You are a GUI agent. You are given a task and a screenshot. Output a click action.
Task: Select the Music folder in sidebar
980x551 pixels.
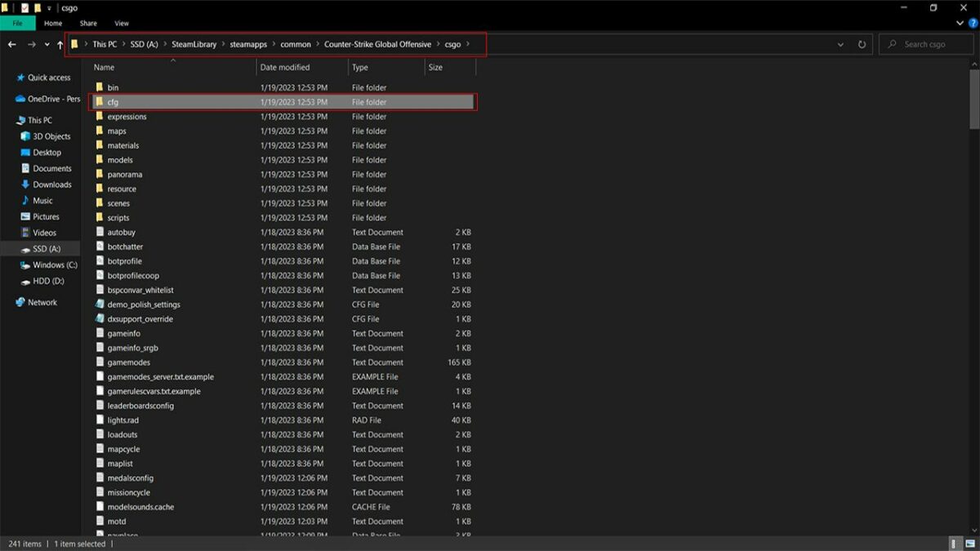42,201
